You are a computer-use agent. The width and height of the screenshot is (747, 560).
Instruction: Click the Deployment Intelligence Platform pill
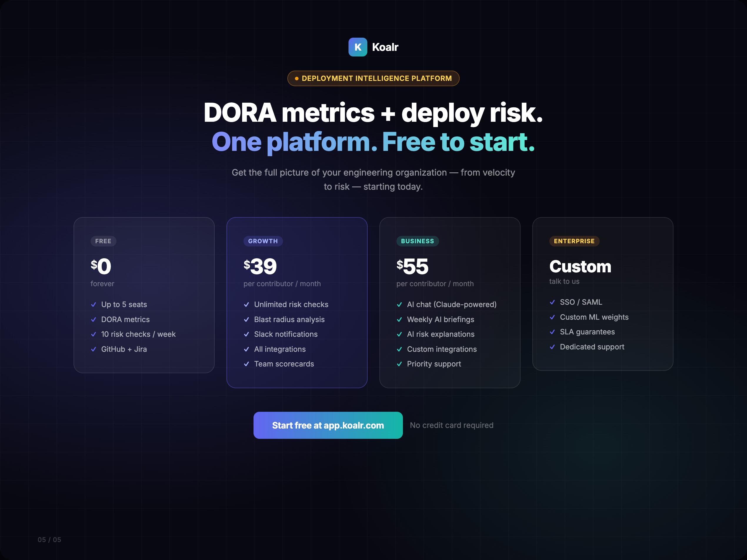[x=373, y=78]
